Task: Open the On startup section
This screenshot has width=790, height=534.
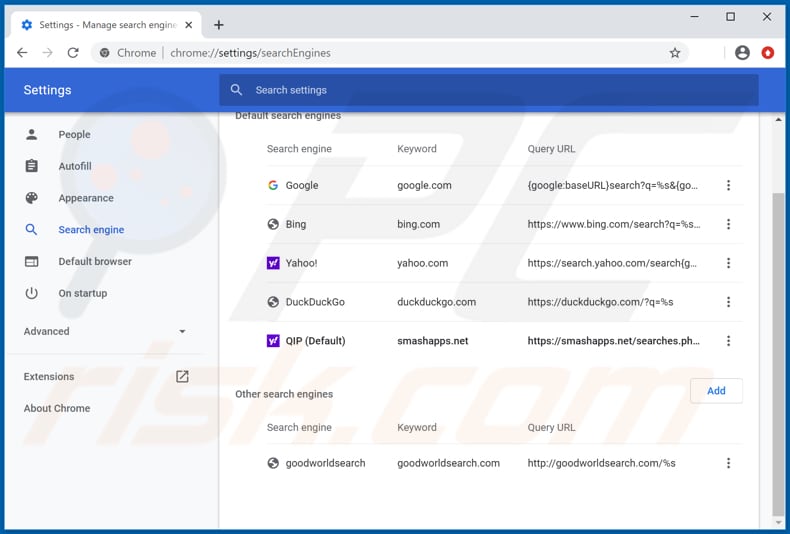Action: tap(82, 294)
